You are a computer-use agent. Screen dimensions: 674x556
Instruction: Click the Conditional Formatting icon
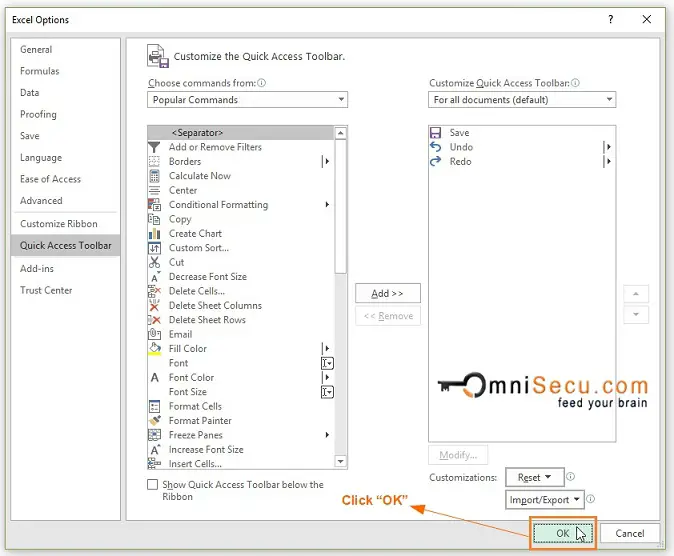click(154, 205)
